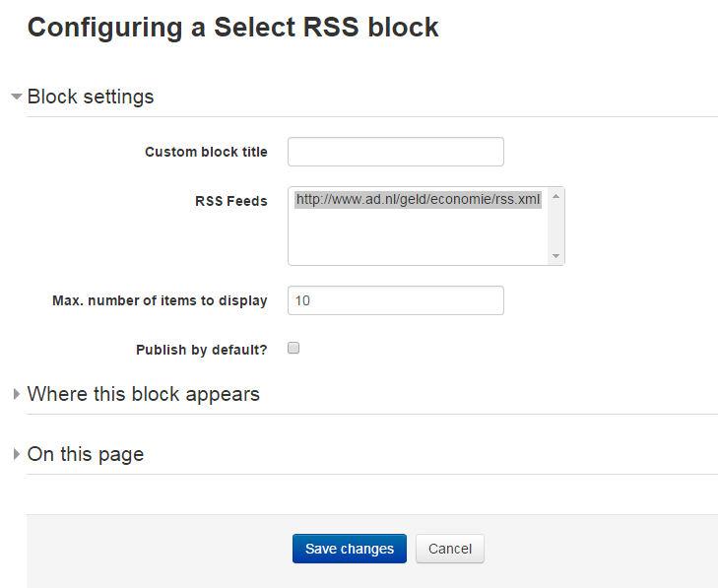
Task: Open the On this page heading
Action: click(x=86, y=454)
